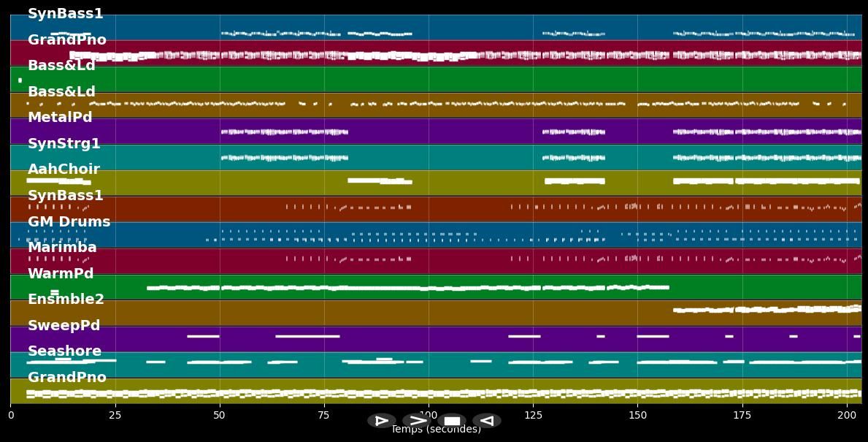Click the 0 second mark on time axis

pyautogui.click(x=10, y=415)
